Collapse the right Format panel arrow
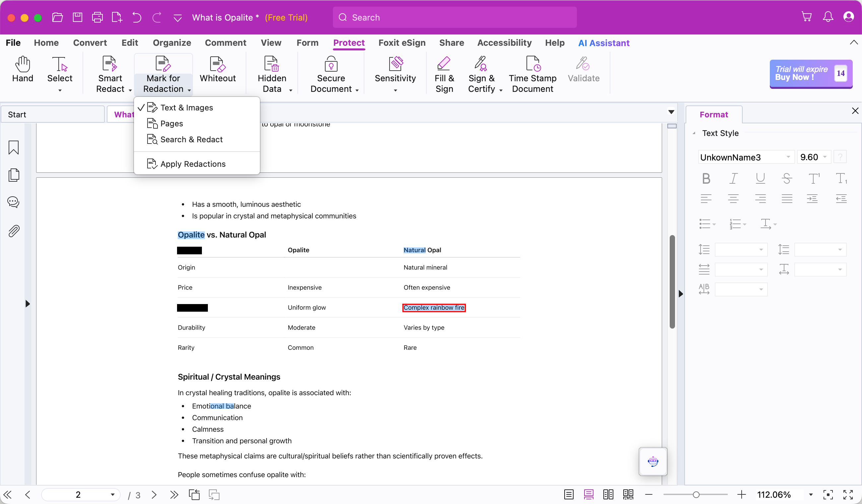This screenshot has width=862, height=504. pos(680,293)
